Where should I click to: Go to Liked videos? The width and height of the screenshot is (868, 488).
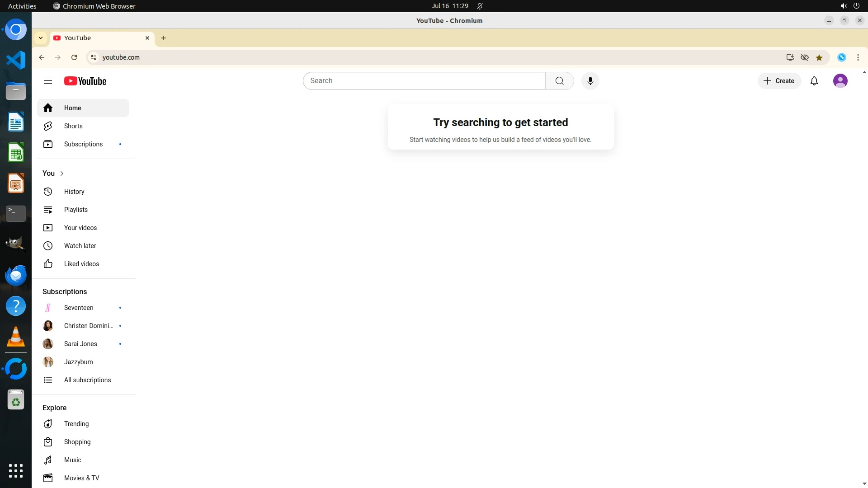[81, 264]
